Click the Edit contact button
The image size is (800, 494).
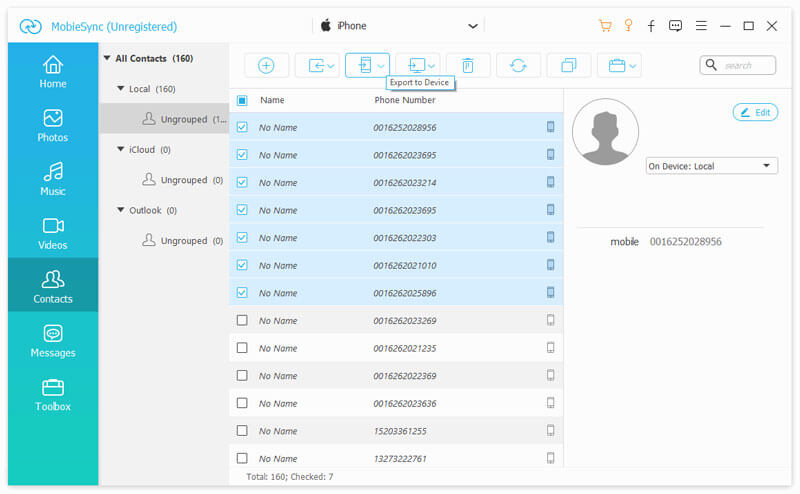(x=755, y=112)
